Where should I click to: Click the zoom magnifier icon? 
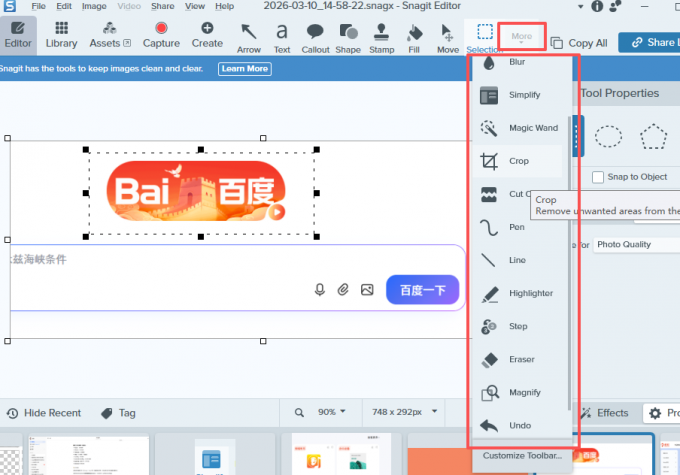click(x=299, y=413)
